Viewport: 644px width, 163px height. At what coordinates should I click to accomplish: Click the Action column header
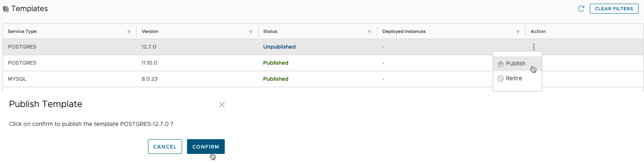pyautogui.click(x=538, y=31)
